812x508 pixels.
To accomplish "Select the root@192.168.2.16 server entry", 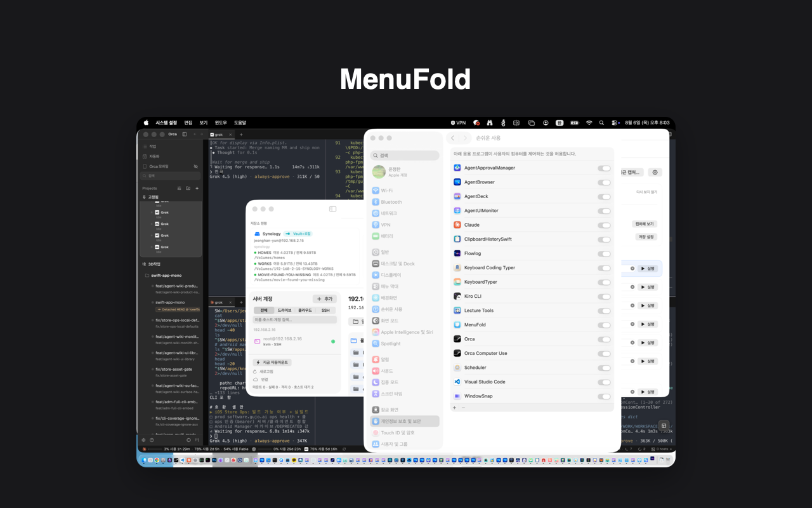I will point(294,342).
